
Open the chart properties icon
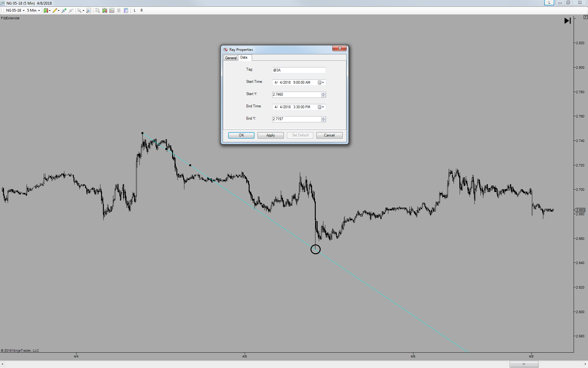click(x=126, y=10)
